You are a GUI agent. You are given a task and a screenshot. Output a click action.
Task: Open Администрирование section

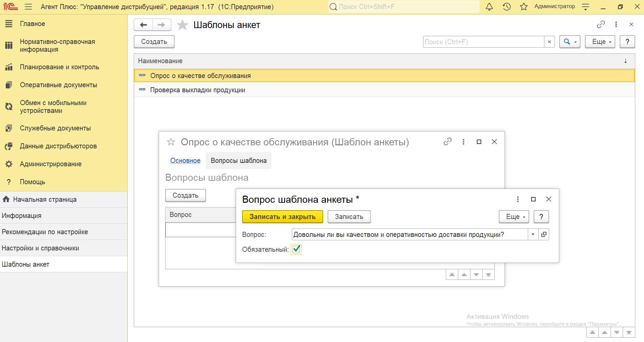51,164
